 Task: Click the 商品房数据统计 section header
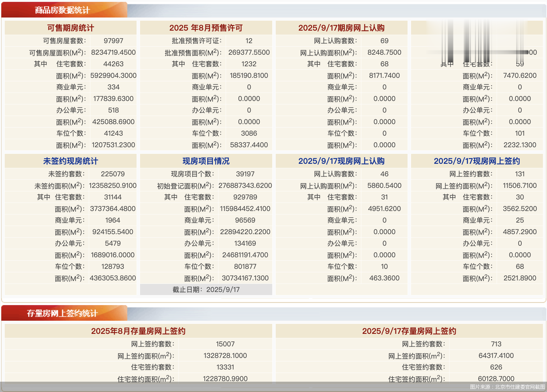coord(63,10)
